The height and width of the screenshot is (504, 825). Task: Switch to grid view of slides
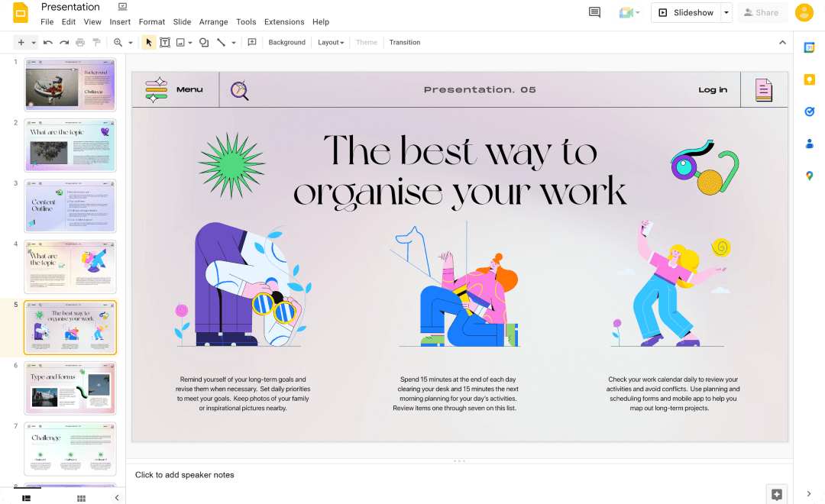(x=81, y=498)
